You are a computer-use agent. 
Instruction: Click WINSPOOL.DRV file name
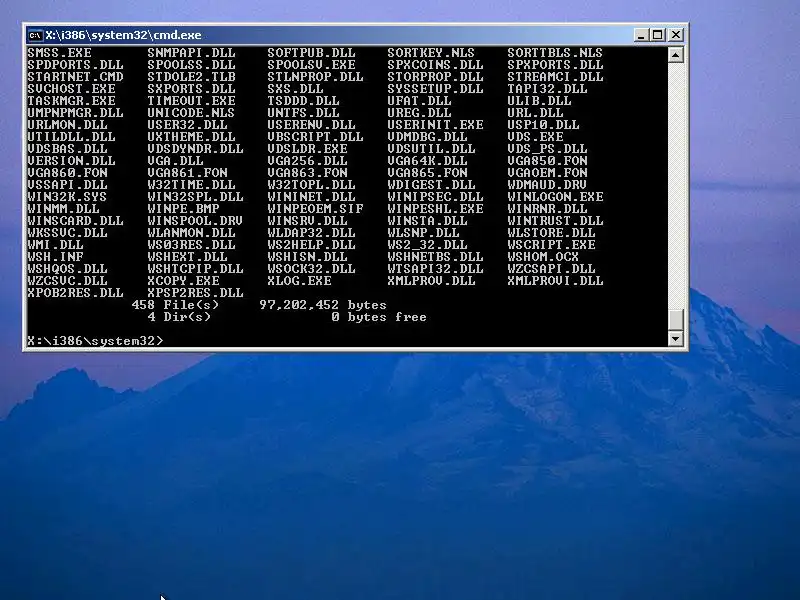(x=195, y=221)
